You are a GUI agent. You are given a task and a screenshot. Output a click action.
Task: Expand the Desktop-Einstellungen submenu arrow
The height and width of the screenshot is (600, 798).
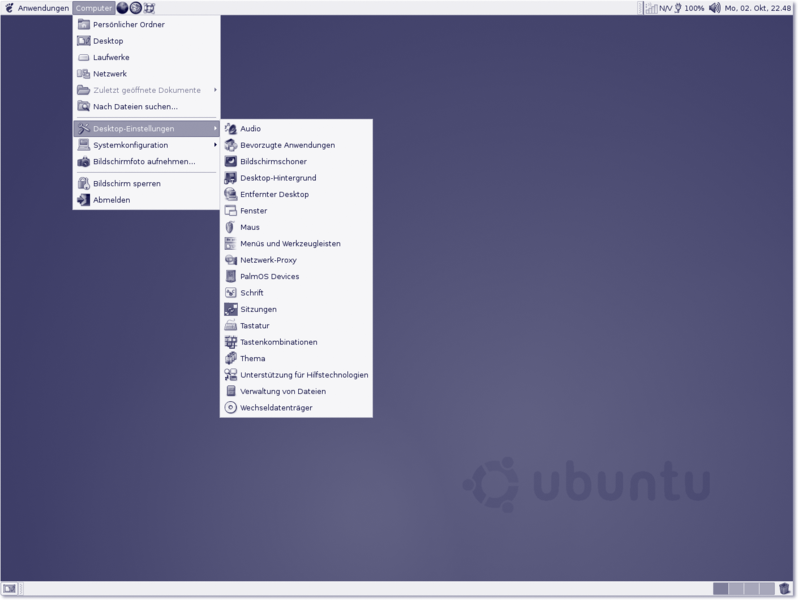tap(215, 129)
